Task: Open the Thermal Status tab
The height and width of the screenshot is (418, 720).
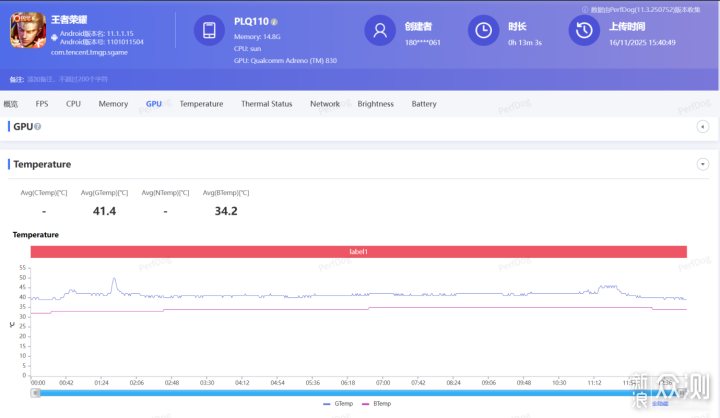Action: [266, 104]
